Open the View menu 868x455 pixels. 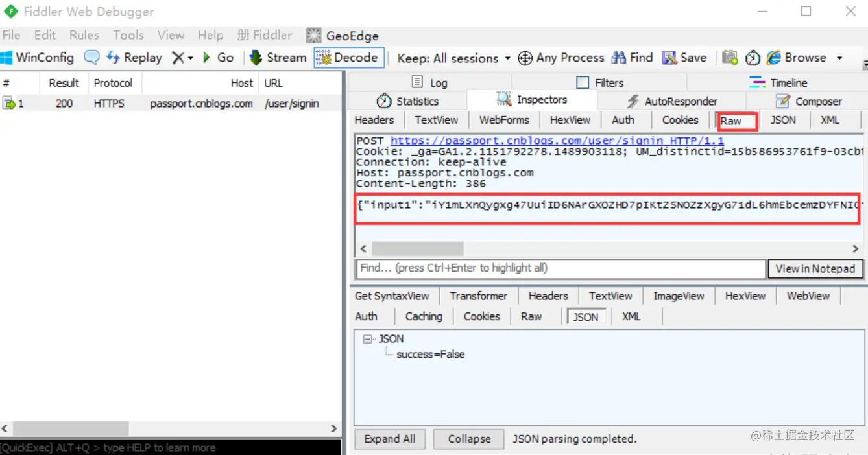tap(171, 35)
